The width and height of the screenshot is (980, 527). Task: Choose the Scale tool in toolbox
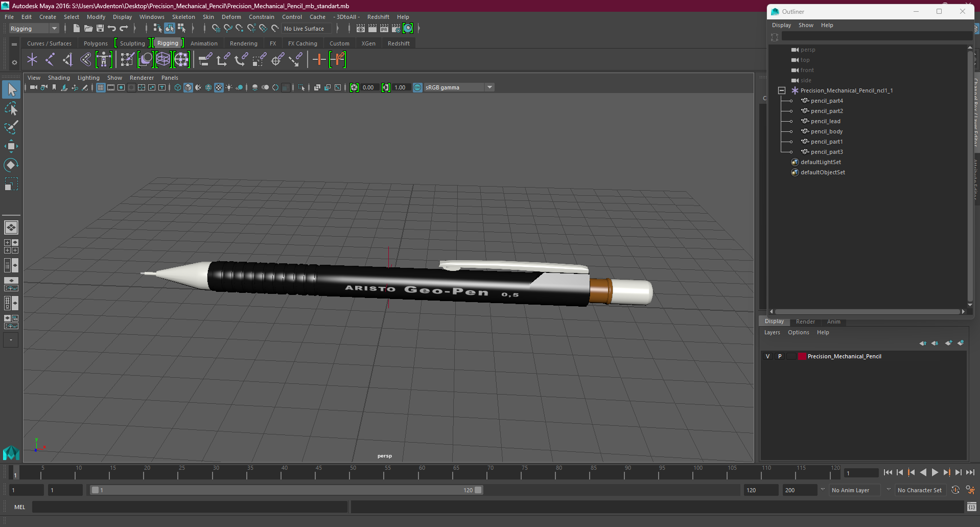(x=11, y=184)
